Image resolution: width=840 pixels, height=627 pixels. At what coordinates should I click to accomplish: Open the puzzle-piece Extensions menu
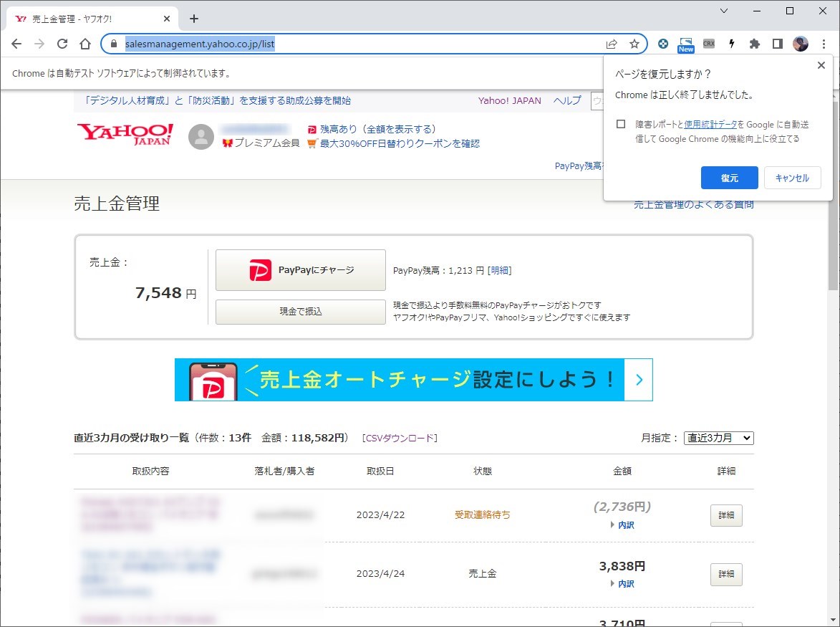click(754, 44)
